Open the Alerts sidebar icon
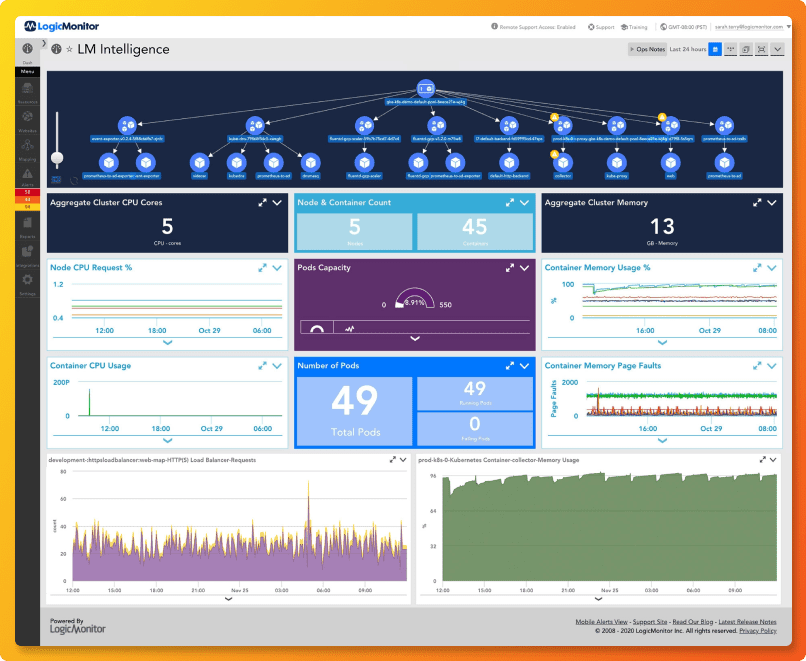The height and width of the screenshot is (661, 806). click(x=27, y=177)
